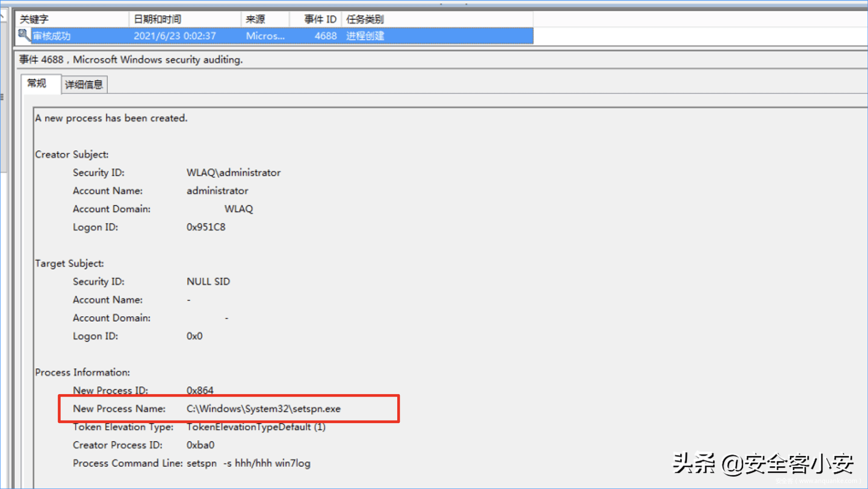Image resolution: width=868 pixels, height=489 pixels.
Task: Click the audit success magnifier icon
Action: (24, 35)
